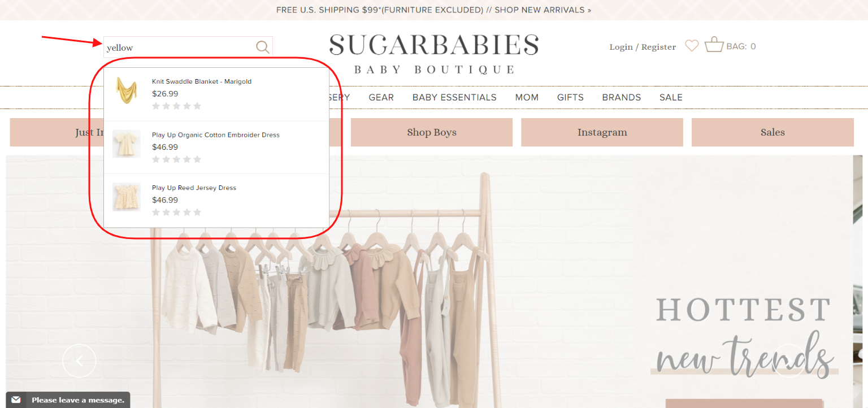
Task: Click the Shop Boys banner
Action: tap(431, 132)
